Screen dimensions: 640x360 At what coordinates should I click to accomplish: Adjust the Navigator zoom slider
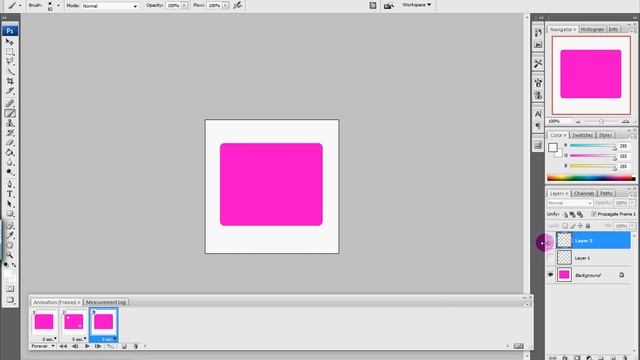601,122
